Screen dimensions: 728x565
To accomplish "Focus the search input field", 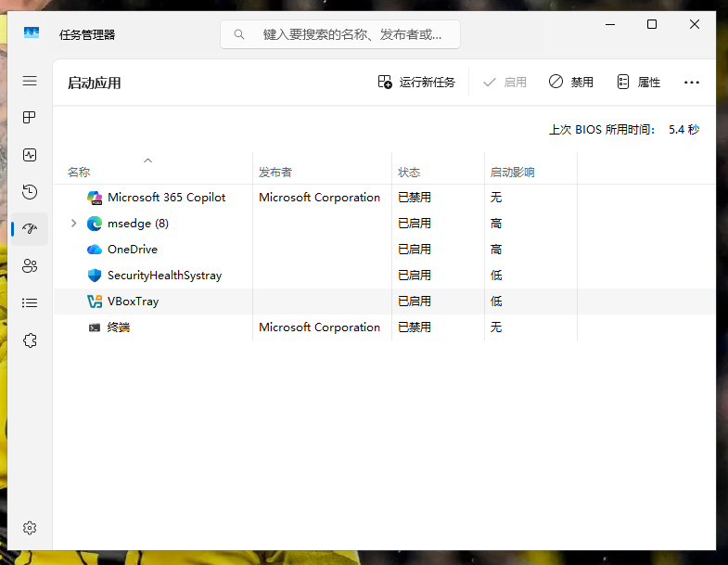I will [340, 34].
